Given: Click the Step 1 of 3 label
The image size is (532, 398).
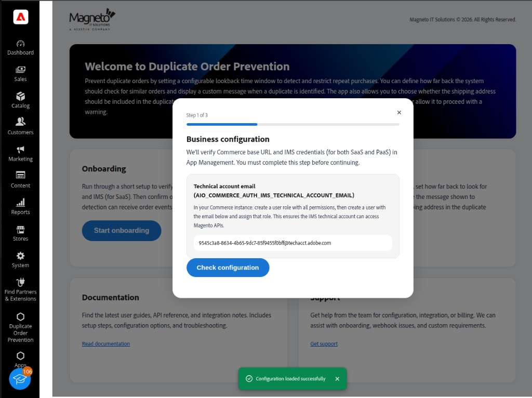Looking at the screenshot, I should pyautogui.click(x=197, y=115).
